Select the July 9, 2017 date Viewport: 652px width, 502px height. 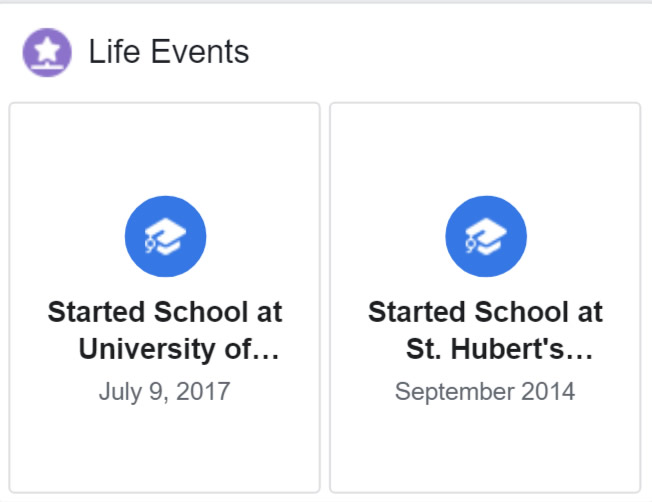pyautogui.click(x=165, y=391)
